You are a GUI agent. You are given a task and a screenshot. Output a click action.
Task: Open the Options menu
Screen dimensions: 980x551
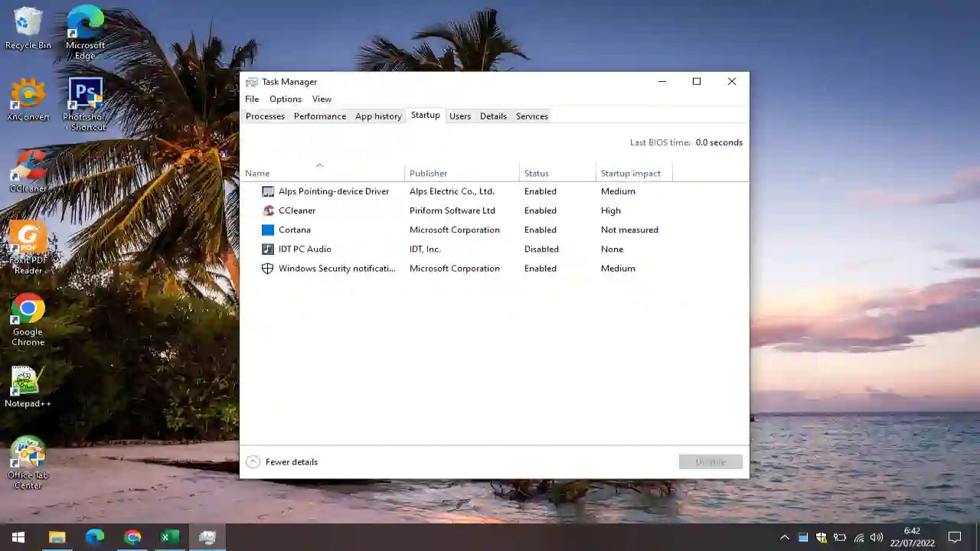point(286,99)
